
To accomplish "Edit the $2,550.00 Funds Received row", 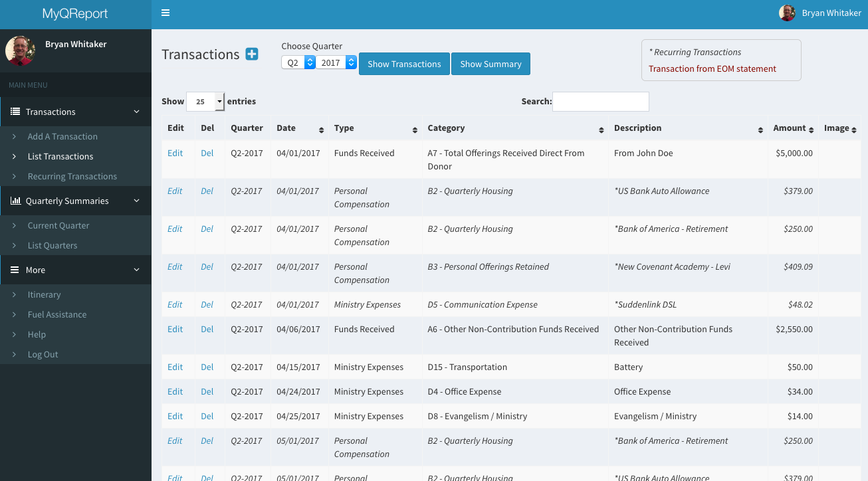I will (175, 329).
